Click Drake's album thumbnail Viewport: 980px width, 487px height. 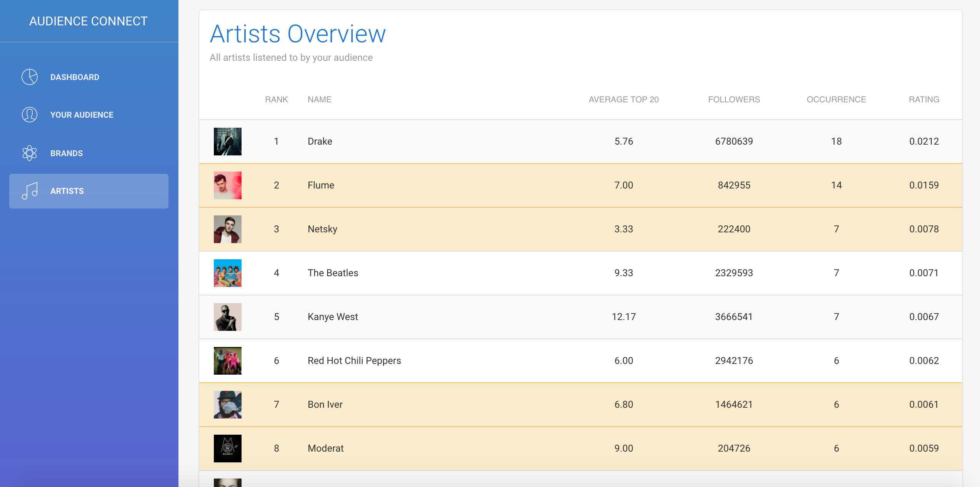pyautogui.click(x=227, y=142)
